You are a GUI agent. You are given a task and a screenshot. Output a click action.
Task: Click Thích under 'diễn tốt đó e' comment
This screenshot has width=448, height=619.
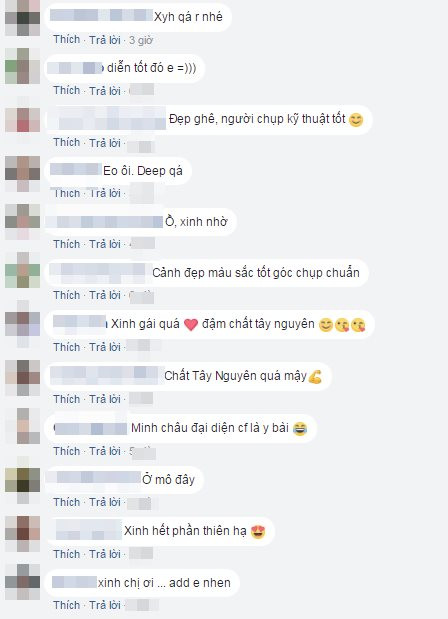(x=67, y=90)
